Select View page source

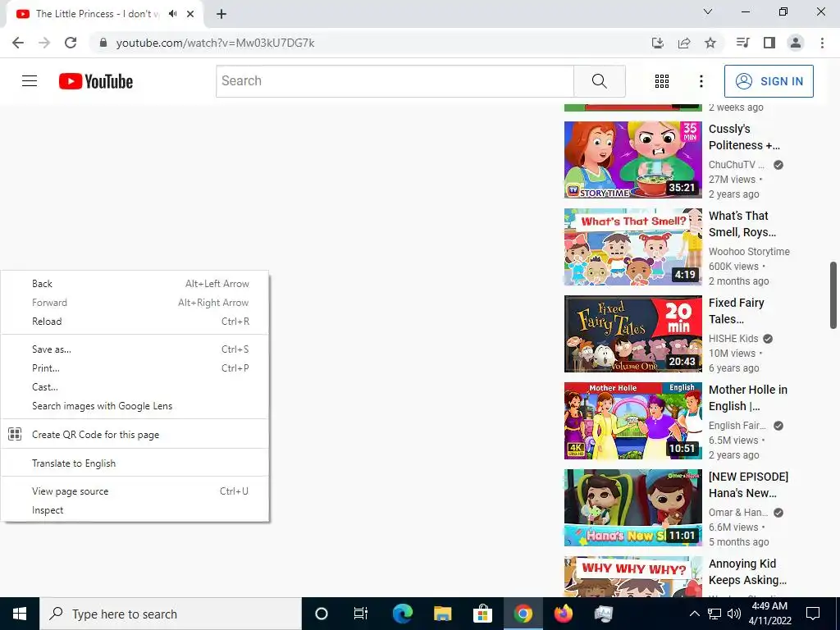pos(135,491)
